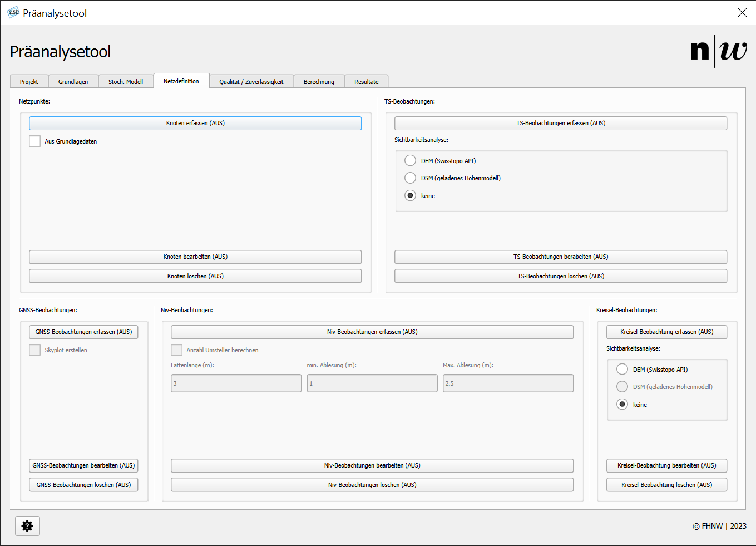Image resolution: width=756 pixels, height=546 pixels.
Task: Click GNSS-Beobachtungen bearbeiten (AUS) button
Action: click(83, 465)
